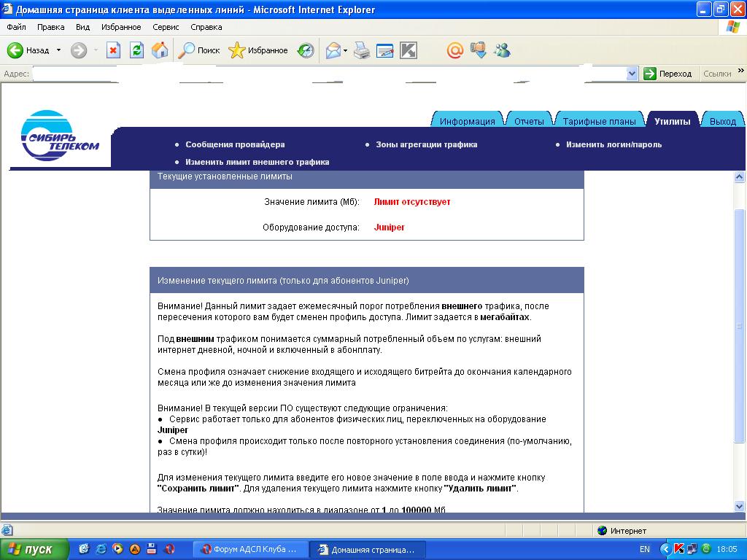747x560 pixels.
Task: Click the Print icon in the toolbar
Action: (362, 50)
